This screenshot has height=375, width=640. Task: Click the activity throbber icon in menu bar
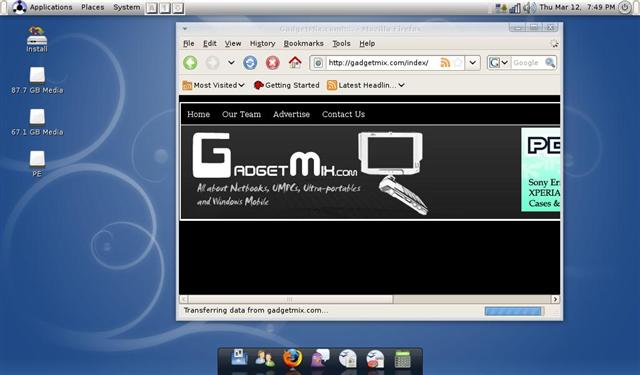coord(554,43)
